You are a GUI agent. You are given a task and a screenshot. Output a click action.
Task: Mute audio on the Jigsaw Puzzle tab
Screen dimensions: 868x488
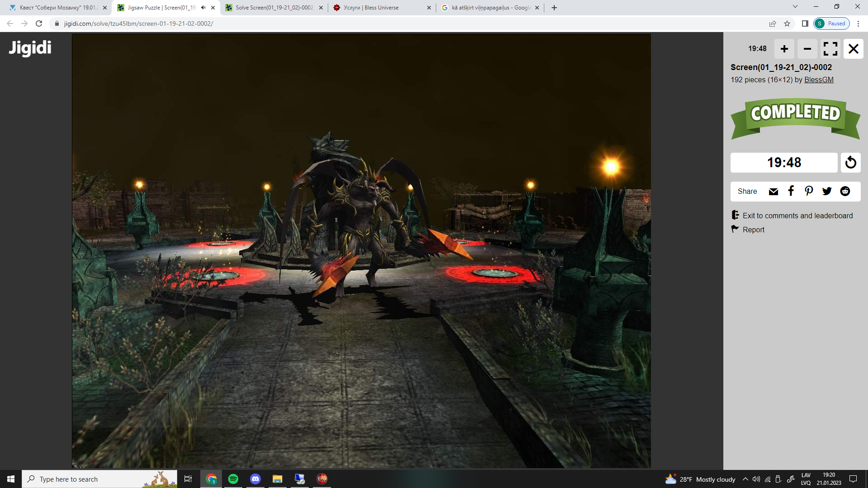(203, 8)
